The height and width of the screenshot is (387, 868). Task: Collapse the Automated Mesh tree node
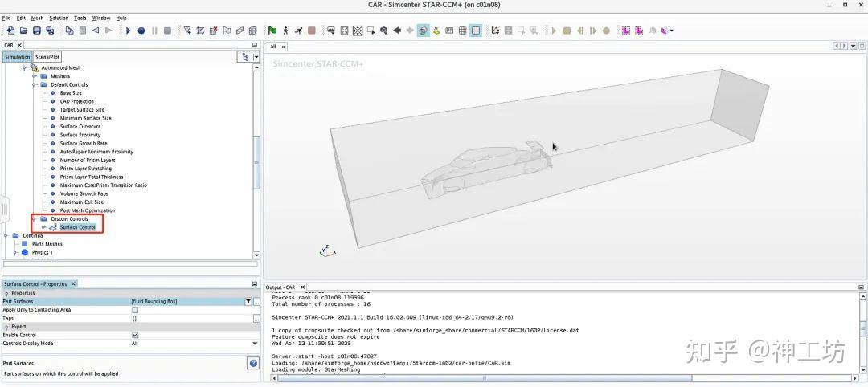[24, 68]
